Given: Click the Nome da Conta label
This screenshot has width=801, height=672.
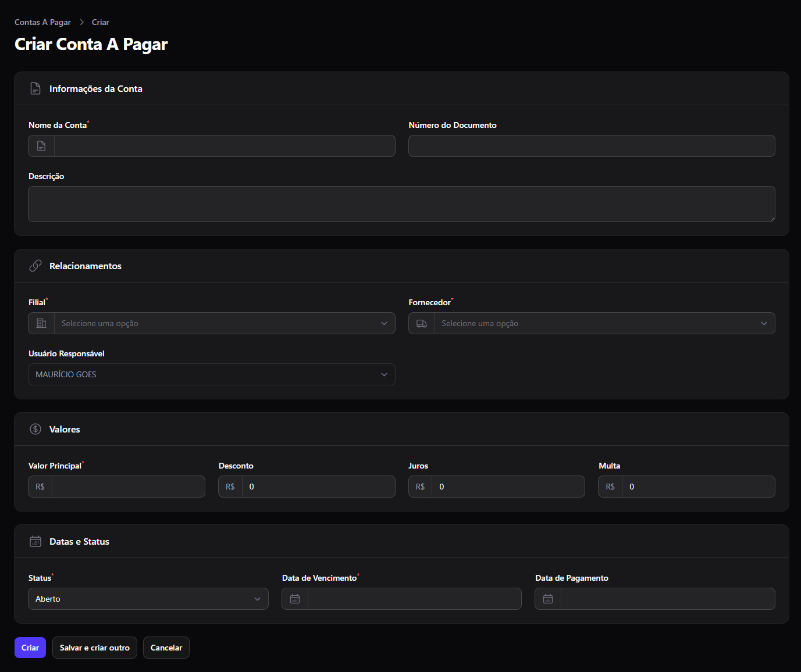Looking at the screenshot, I should (58, 125).
